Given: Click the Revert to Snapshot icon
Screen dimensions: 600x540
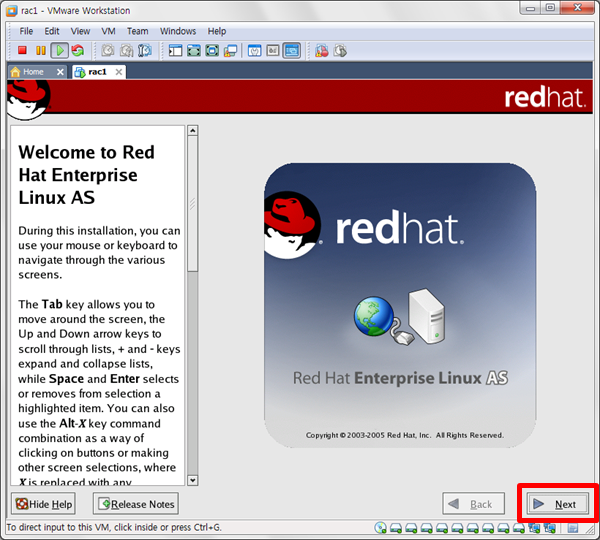Looking at the screenshot, I should pyautogui.click(x=127, y=51).
